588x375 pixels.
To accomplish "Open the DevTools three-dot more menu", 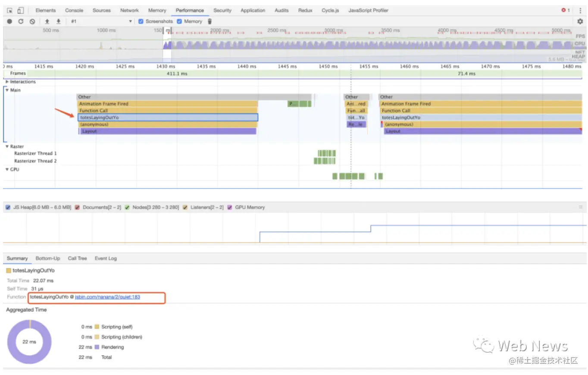I will coord(580,10).
